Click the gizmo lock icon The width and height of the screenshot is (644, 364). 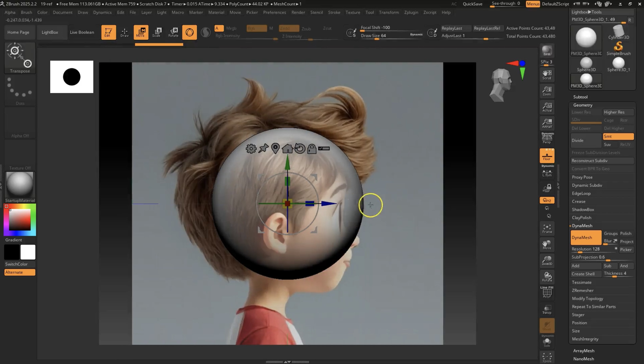click(312, 149)
